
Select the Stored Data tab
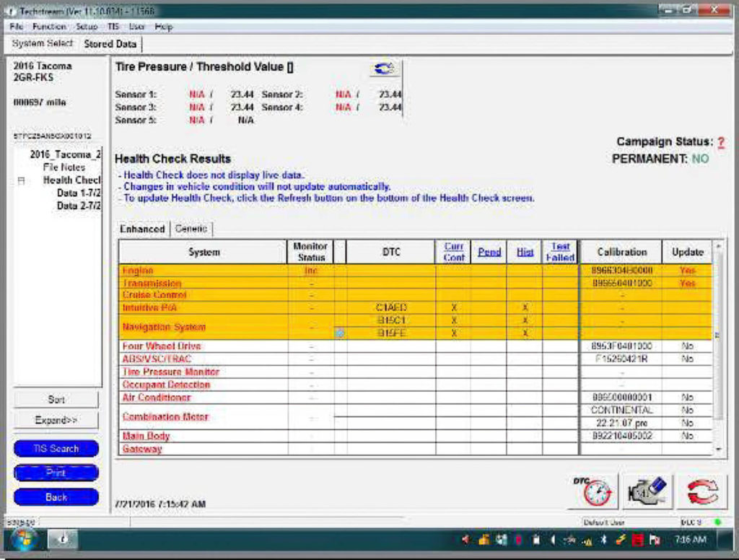[110, 44]
